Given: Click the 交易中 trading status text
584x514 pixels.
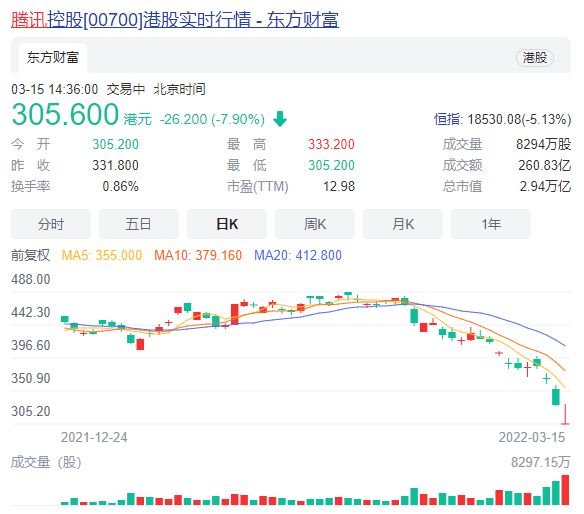Looking at the screenshot, I should coord(126,89).
